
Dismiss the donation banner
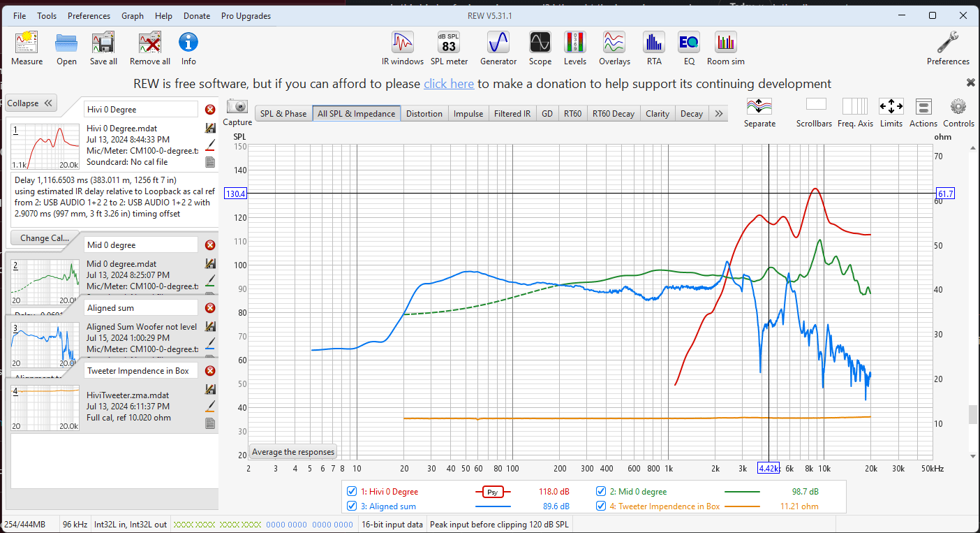pos(970,82)
